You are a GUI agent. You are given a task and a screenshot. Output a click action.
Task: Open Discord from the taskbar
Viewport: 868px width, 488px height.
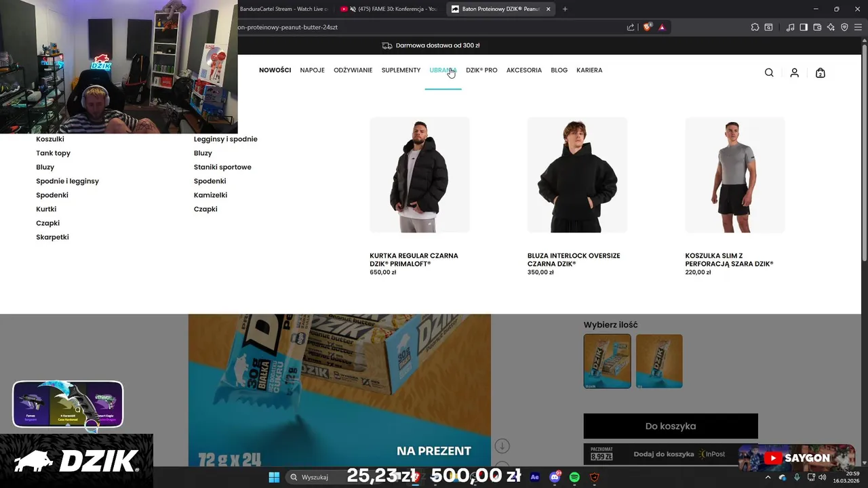coord(555,477)
